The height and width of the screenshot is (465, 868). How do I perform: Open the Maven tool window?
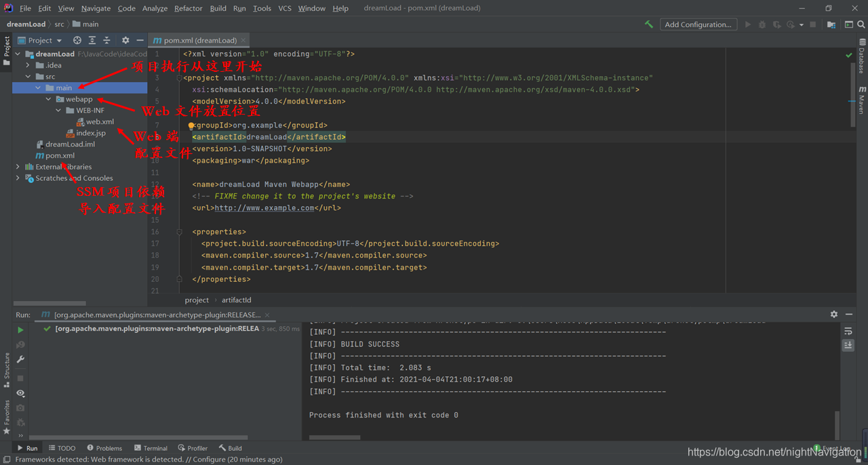(861, 100)
